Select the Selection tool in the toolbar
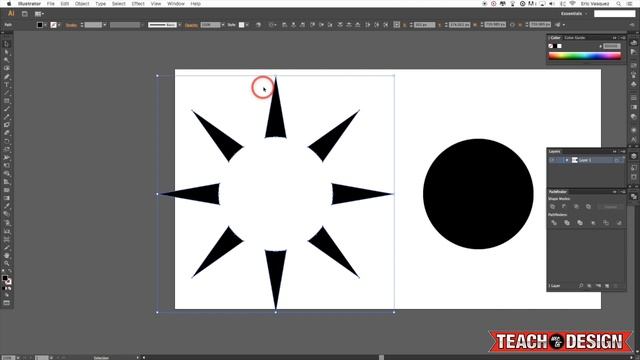This screenshot has width=640, height=360. pos(7,44)
